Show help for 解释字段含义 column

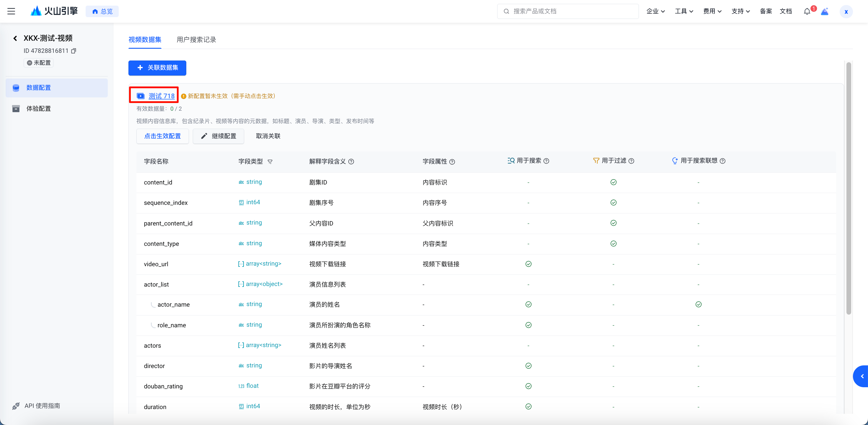tap(351, 162)
